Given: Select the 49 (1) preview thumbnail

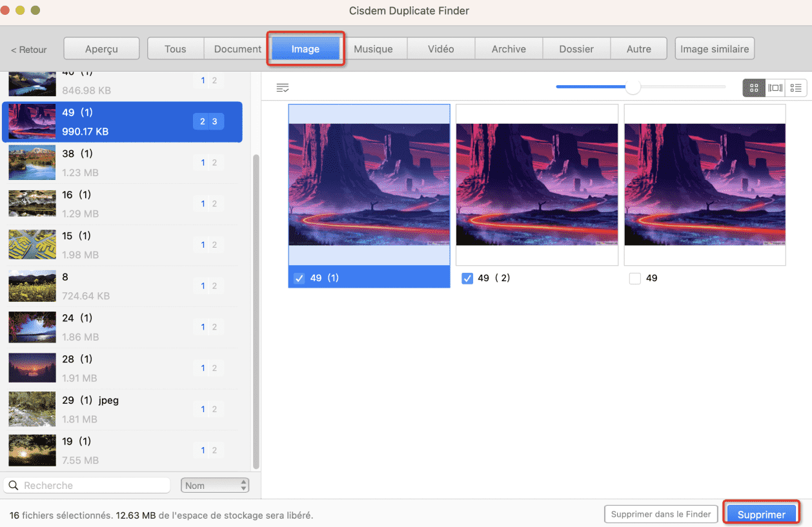Looking at the screenshot, I should (369, 184).
